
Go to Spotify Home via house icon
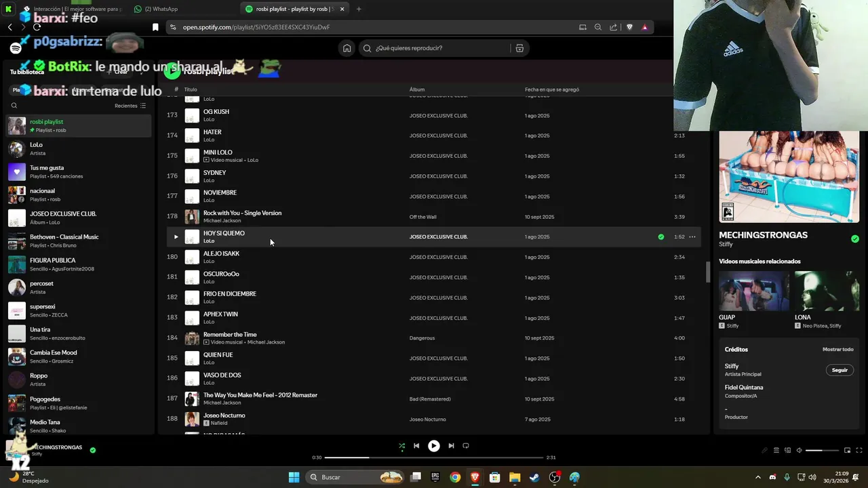pyautogui.click(x=347, y=48)
